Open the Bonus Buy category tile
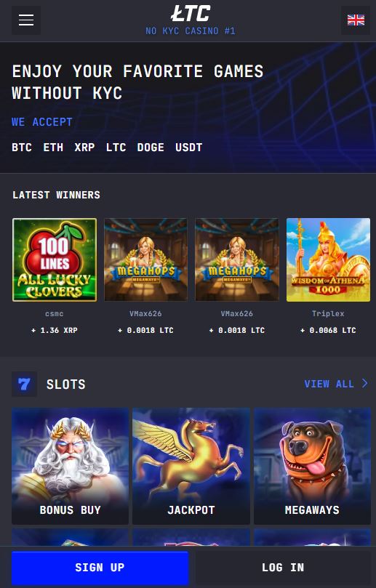The image size is (376, 588). (70, 466)
